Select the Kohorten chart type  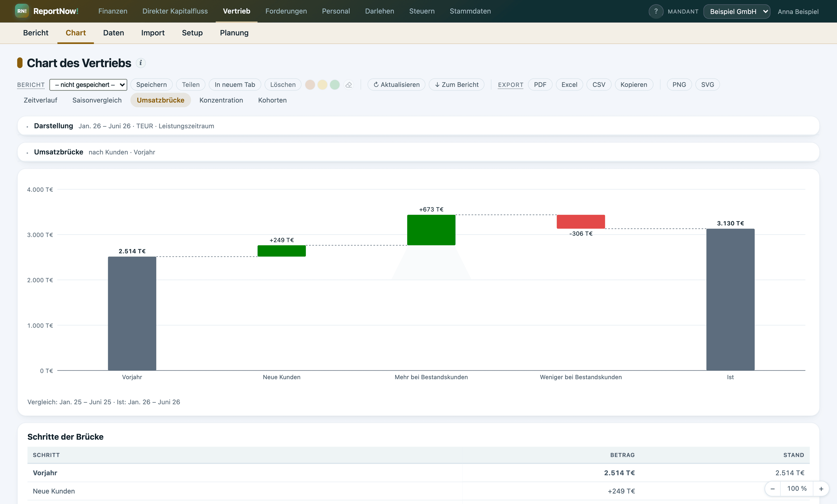tap(272, 100)
